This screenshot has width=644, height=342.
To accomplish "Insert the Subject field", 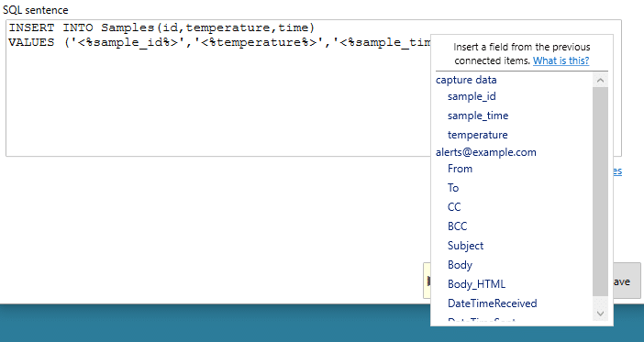I will coord(465,246).
